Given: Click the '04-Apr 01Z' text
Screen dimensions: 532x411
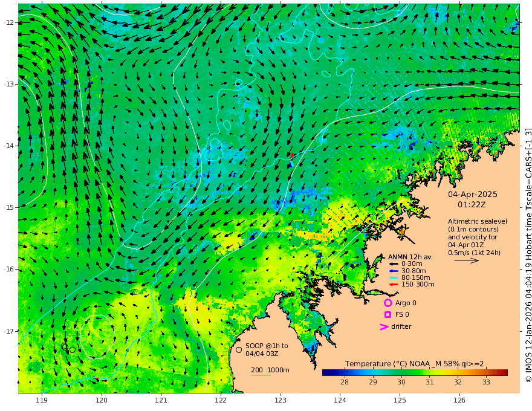Looking at the screenshot, I should point(466,245).
